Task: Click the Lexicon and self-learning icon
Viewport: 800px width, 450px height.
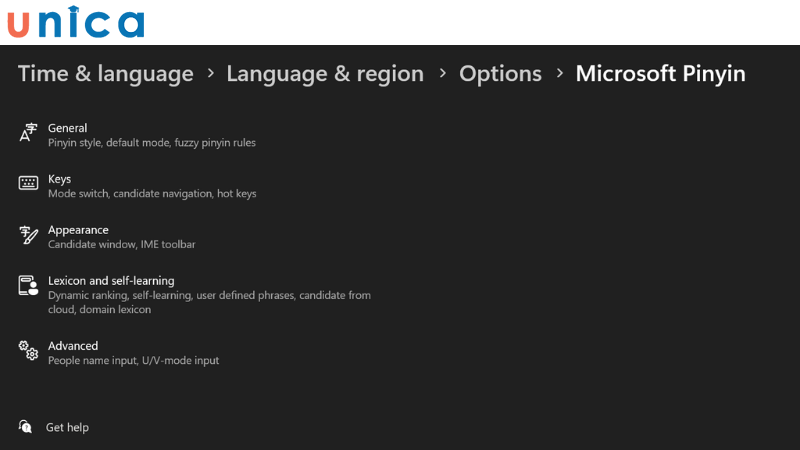Action: 28,286
